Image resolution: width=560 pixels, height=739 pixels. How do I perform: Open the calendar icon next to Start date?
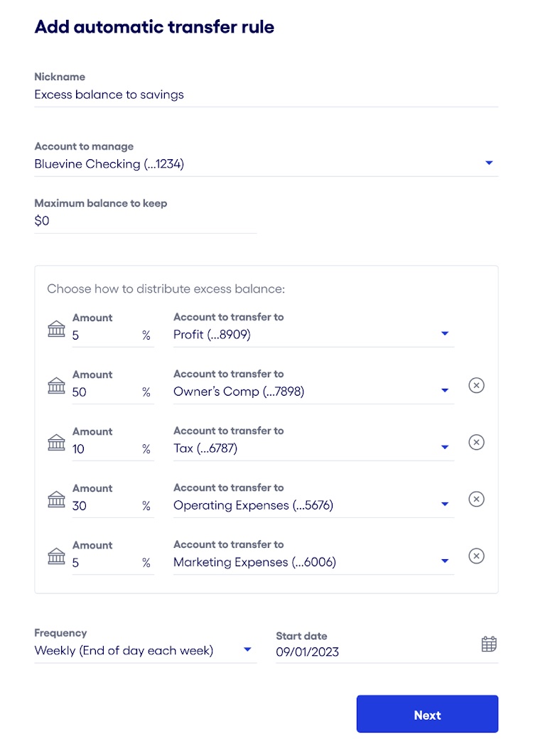[x=490, y=644]
